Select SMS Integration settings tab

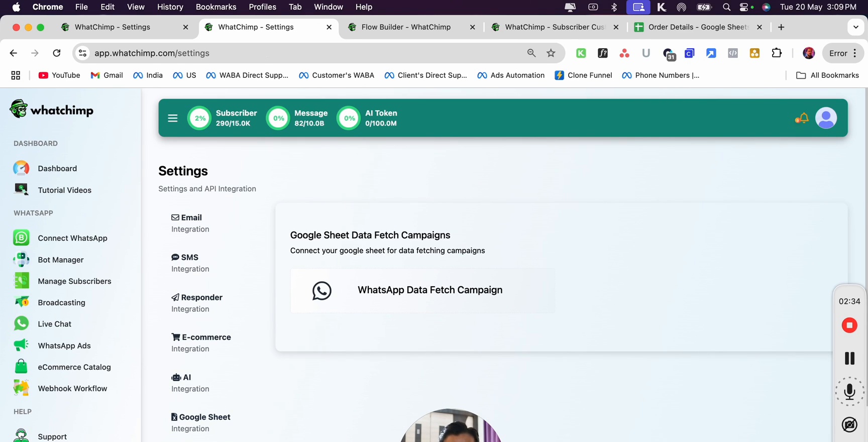pyautogui.click(x=190, y=263)
